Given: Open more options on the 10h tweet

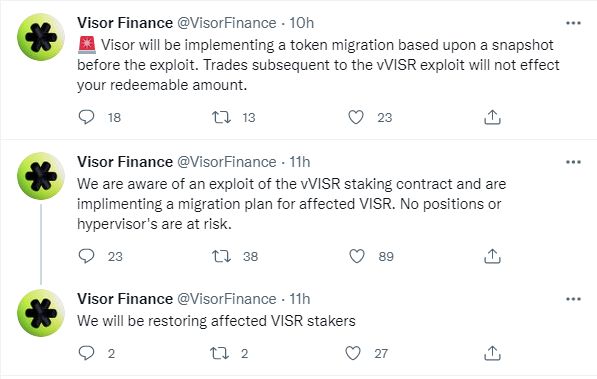Looking at the screenshot, I should (573, 23).
